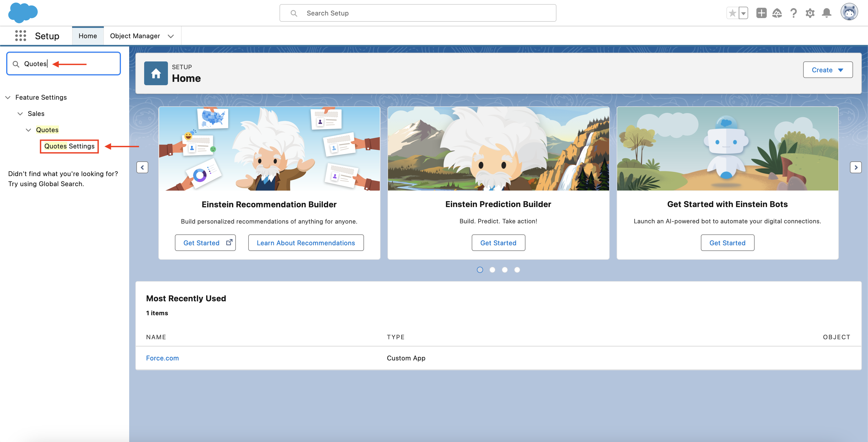The height and width of the screenshot is (442, 868).
Task: Collapse the Feature Settings tree node
Action: coord(8,97)
